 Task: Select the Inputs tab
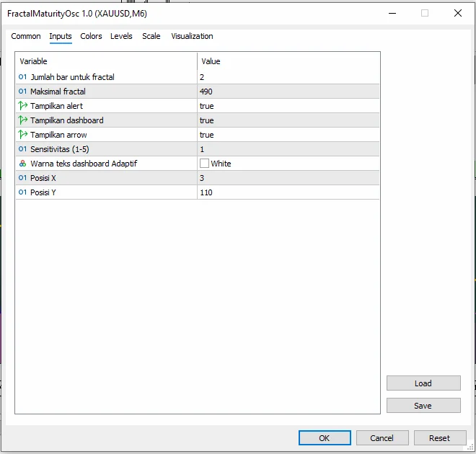(61, 36)
